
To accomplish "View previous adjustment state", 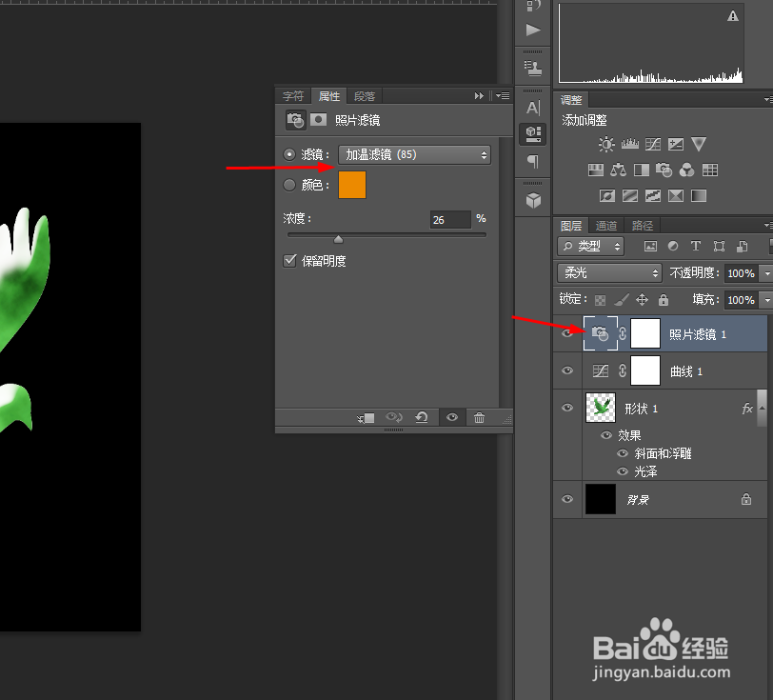I will click(x=394, y=418).
